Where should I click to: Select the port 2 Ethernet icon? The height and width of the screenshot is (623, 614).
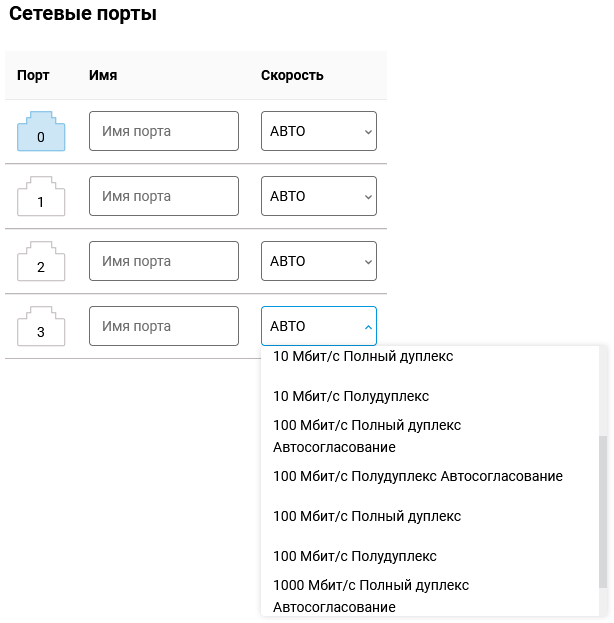tap(41, 261)
